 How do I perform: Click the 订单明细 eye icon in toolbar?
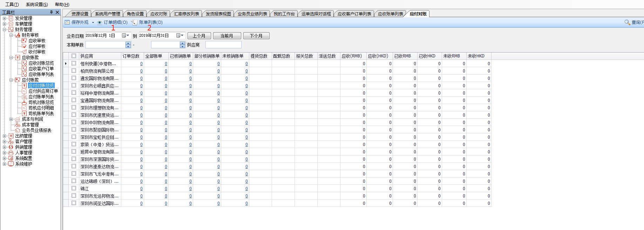pyautogui.click(x=100, y=22)
